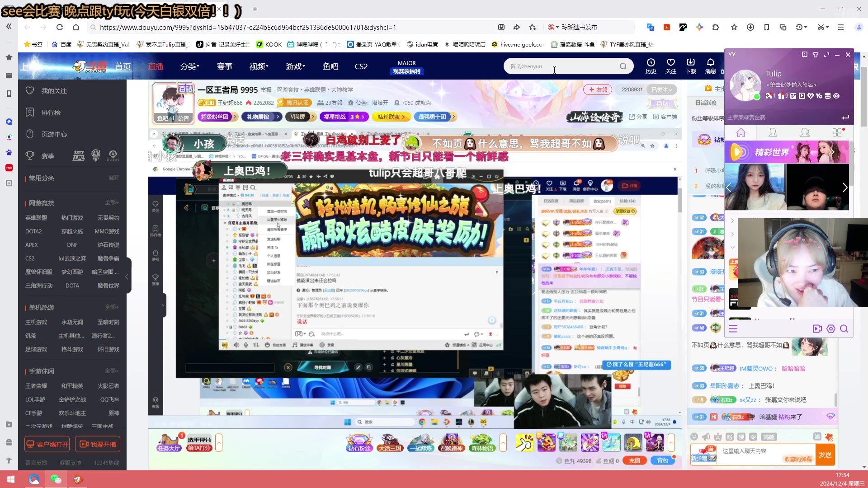Click the 发送 send button
Viewport: 868px width, 488px height.
825,455
